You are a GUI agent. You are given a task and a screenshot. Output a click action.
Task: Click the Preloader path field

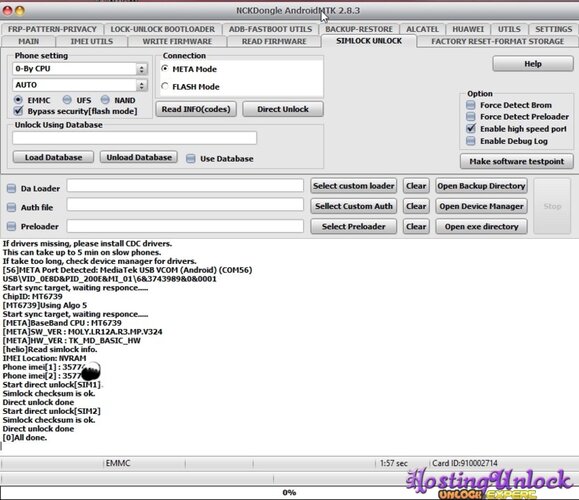(x=185, y=226)
